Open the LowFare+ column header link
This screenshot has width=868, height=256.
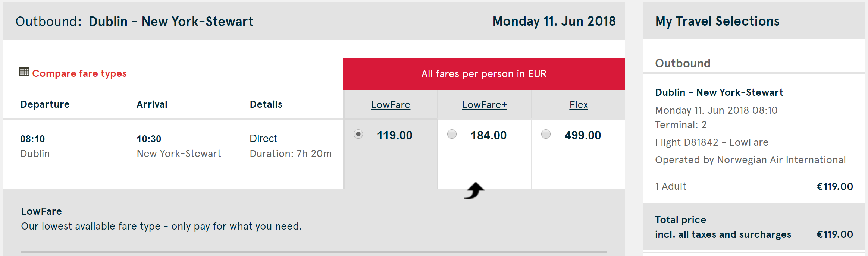pos(484,105)
